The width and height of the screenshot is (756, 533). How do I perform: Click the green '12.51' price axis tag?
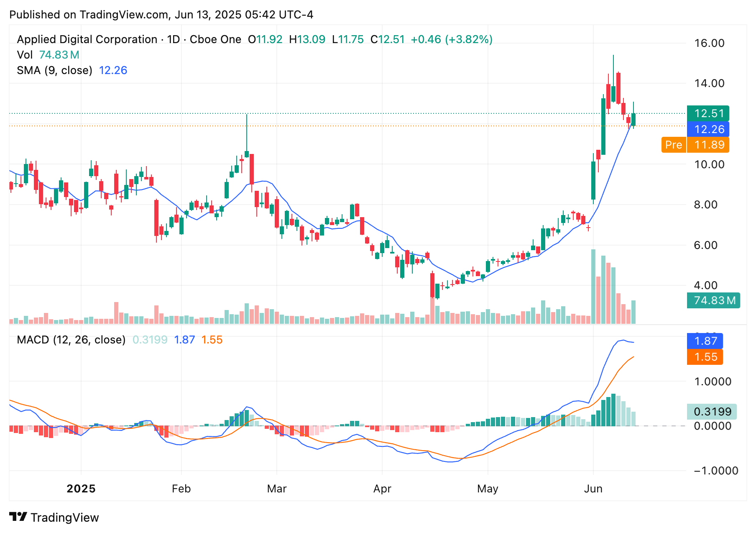(708, 113)
